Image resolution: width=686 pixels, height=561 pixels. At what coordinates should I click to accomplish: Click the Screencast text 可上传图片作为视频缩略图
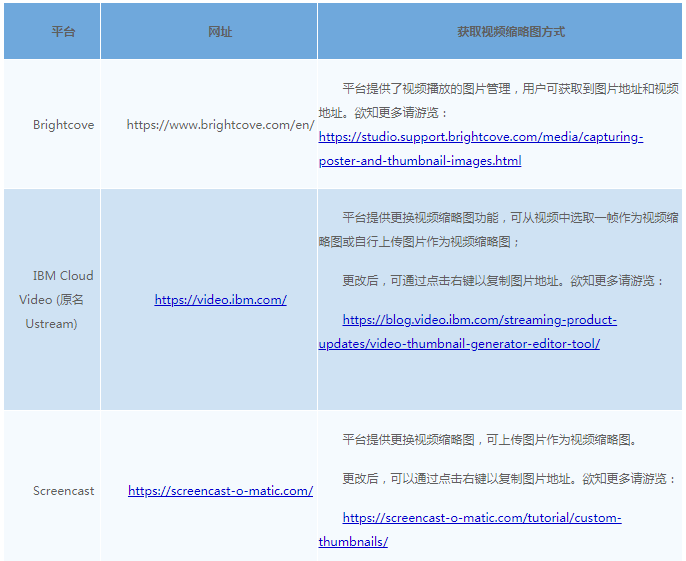click(x=489, y=439)
